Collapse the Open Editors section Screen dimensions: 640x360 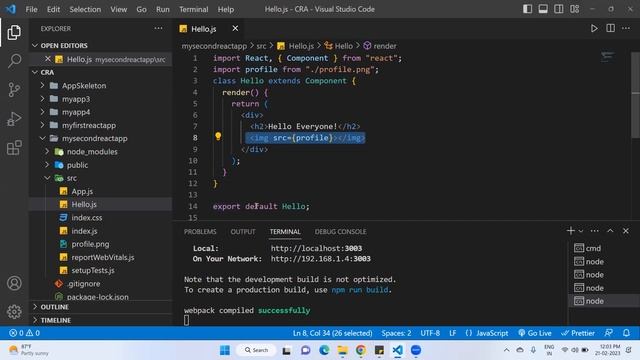35,45
